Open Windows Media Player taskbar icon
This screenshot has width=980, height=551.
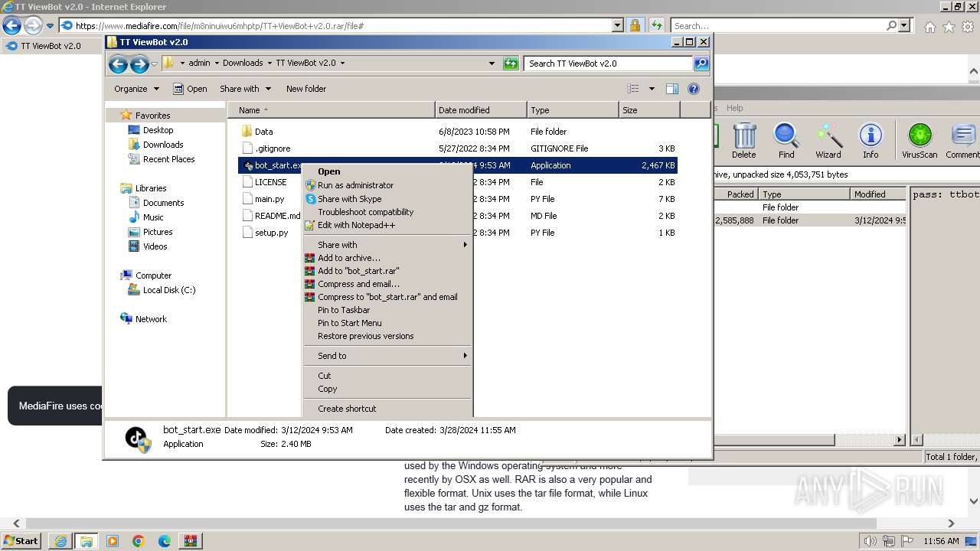112,541
